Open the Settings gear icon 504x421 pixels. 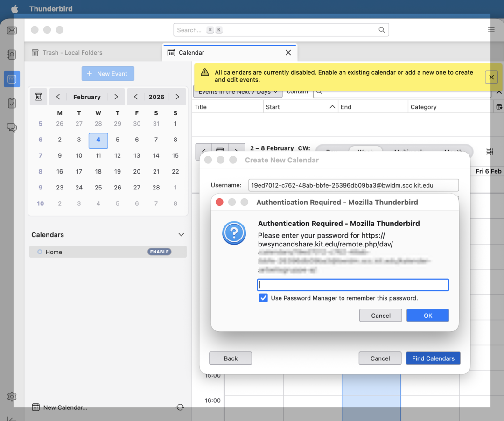coord(12,397)
